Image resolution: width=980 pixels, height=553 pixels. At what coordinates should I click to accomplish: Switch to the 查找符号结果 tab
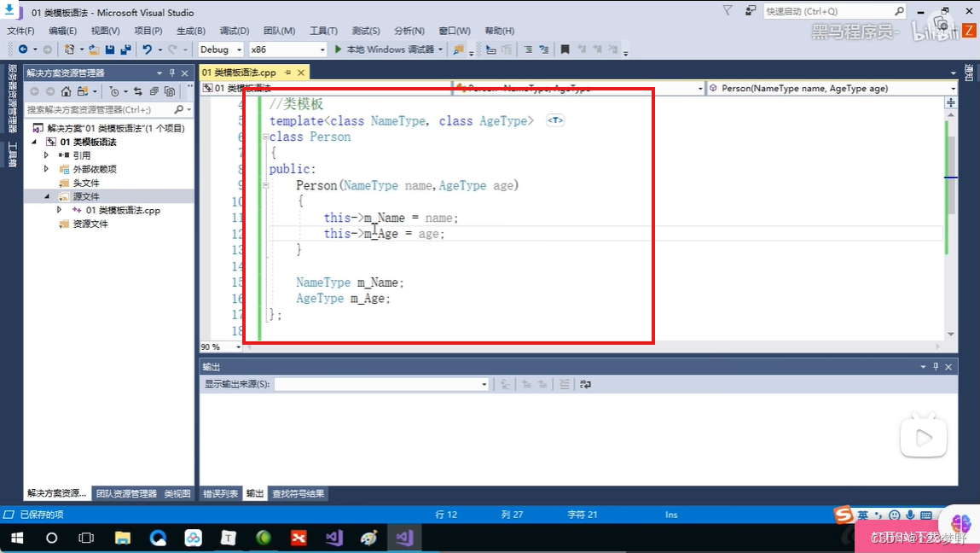tap(299, 493)
